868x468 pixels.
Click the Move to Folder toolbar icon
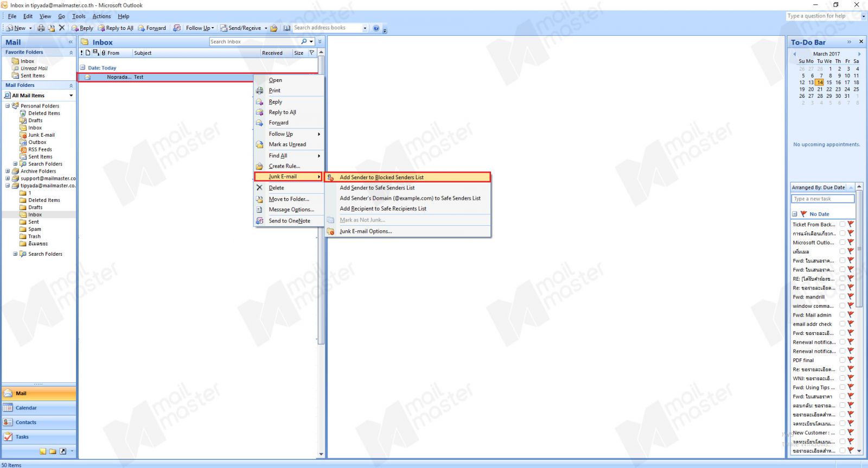(x=52, y=28)
